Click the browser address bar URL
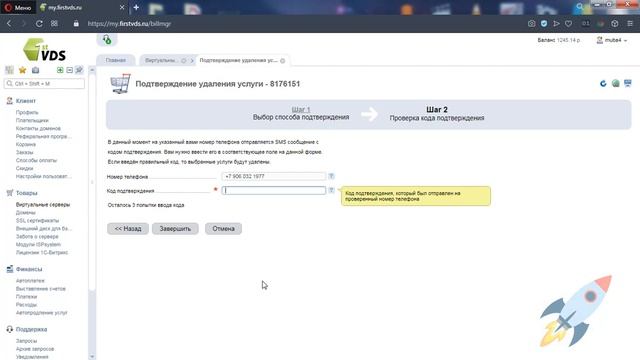 click(129, 24)
